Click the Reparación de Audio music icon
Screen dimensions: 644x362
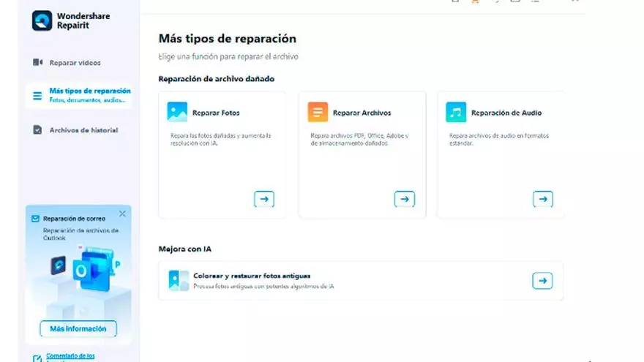(x=456, y=112)
